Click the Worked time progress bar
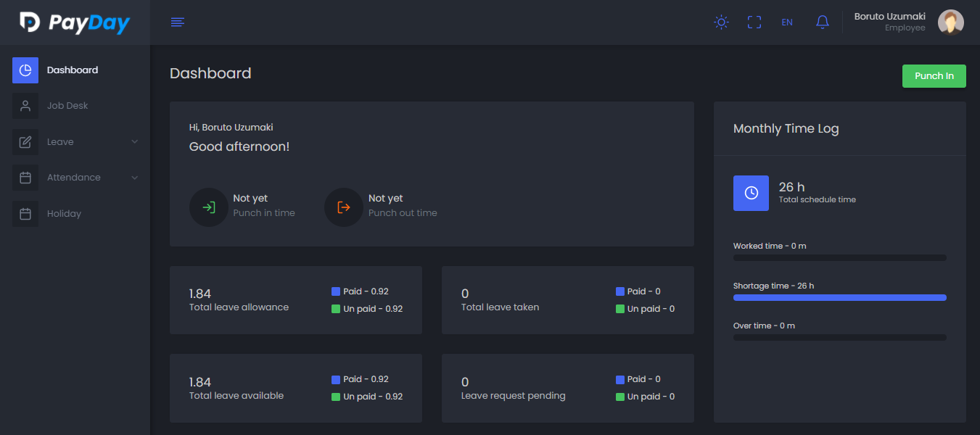The image size is (980, 435). [840, 257]
